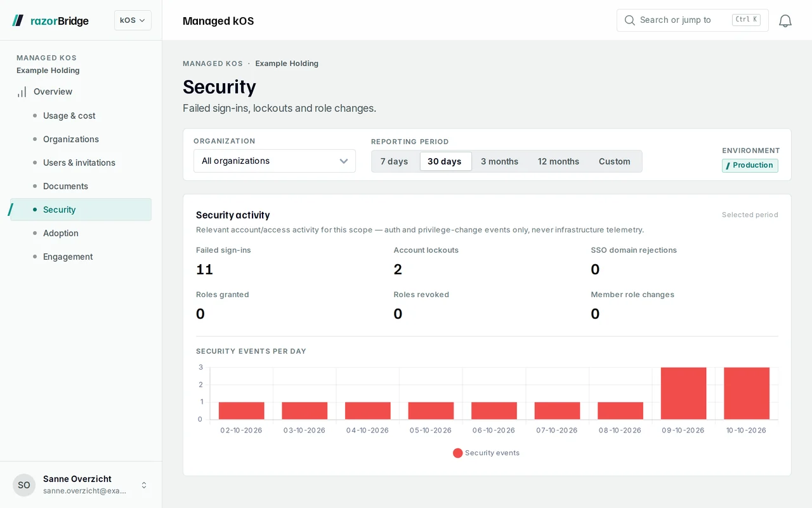Select the 12 months reporting period

click(x=558, y=161)
